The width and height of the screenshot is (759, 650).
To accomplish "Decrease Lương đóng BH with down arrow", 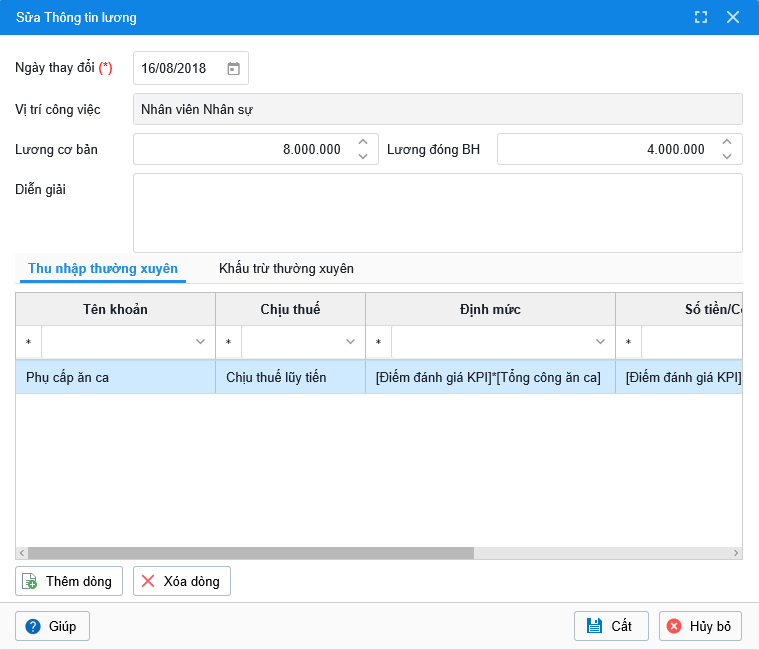I will tap(727, 156).
